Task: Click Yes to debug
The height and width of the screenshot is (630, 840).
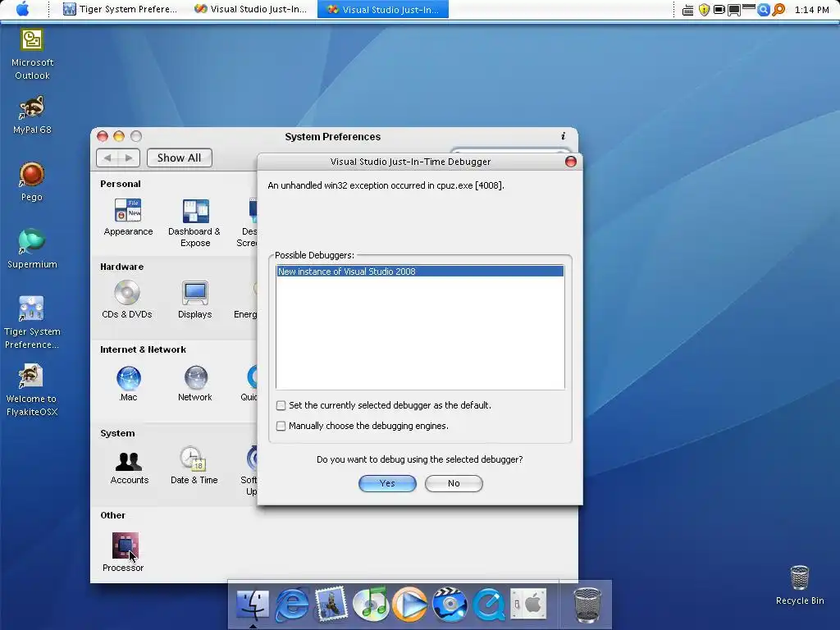Action: (387, 483)
